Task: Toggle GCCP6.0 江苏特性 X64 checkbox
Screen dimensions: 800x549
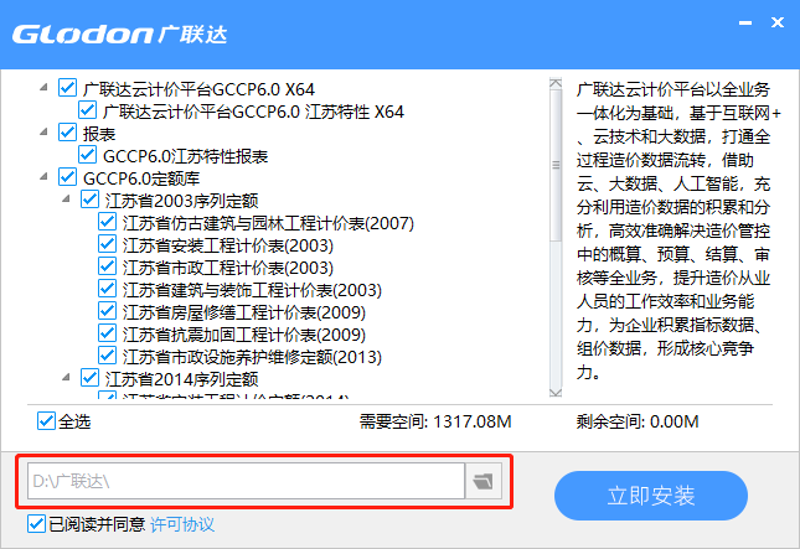Action: point(87,110)
